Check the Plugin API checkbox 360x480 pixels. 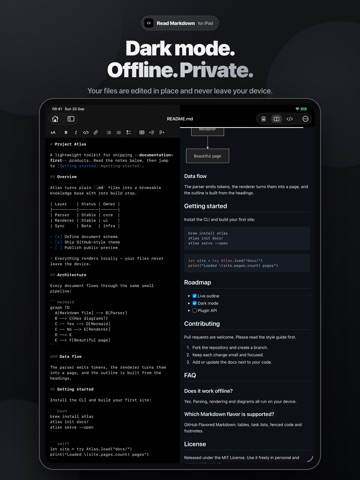pyautogui.click(x=194, y=311)
